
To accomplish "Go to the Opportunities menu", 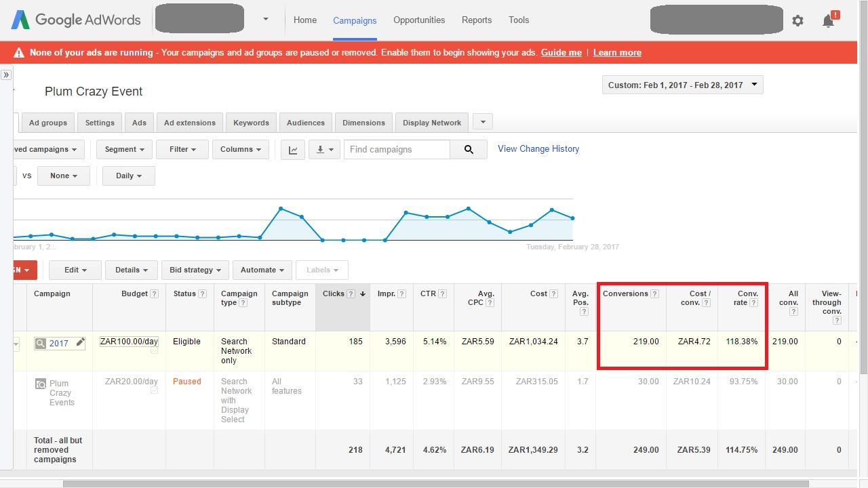I will click(x=419, y=20).
